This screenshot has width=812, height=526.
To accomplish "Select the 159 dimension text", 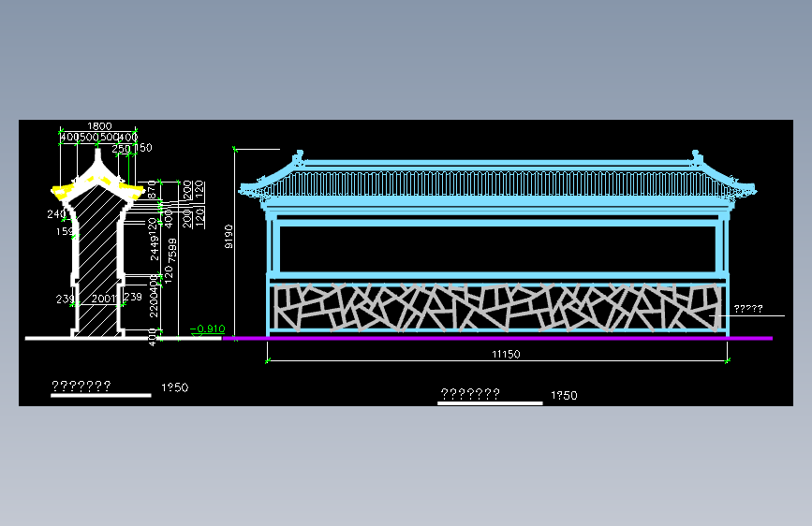I will [65, 231].
